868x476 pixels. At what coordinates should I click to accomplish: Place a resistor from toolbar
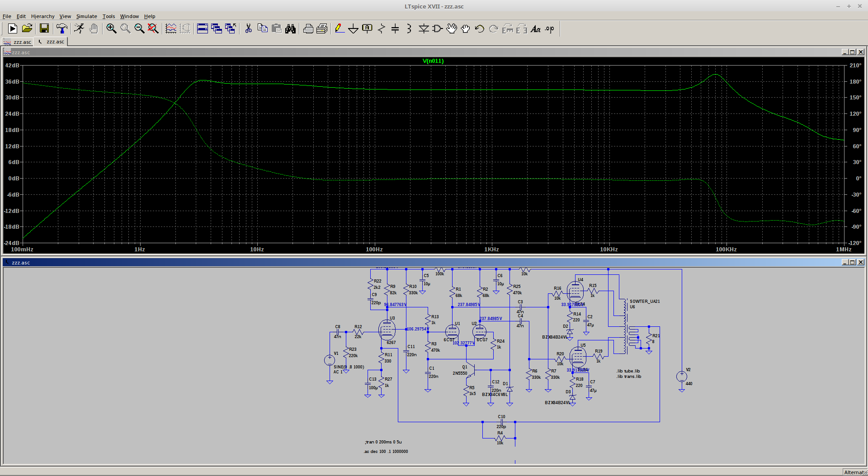381,28
